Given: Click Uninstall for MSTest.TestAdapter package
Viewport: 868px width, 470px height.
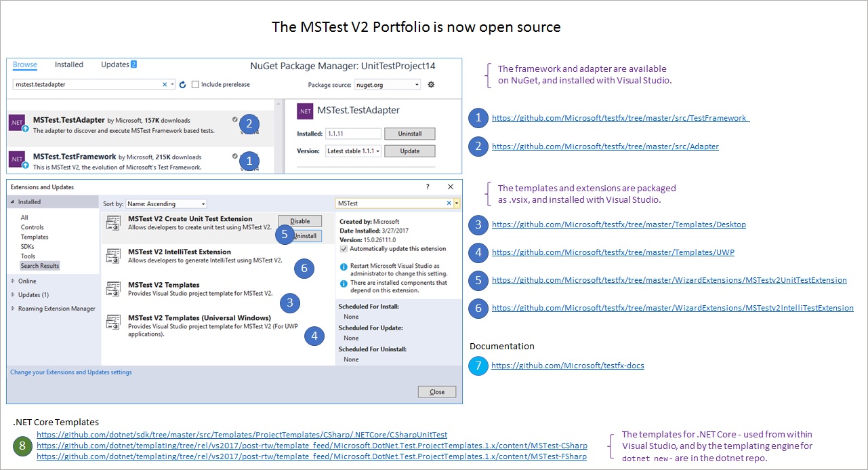Looking at the screenshot, I should point(410,134).
